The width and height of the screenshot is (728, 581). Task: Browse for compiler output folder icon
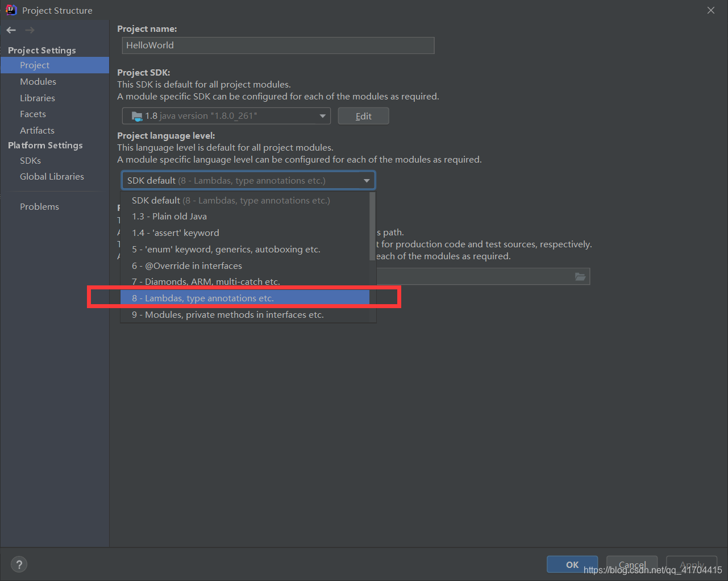click(580, 276)
